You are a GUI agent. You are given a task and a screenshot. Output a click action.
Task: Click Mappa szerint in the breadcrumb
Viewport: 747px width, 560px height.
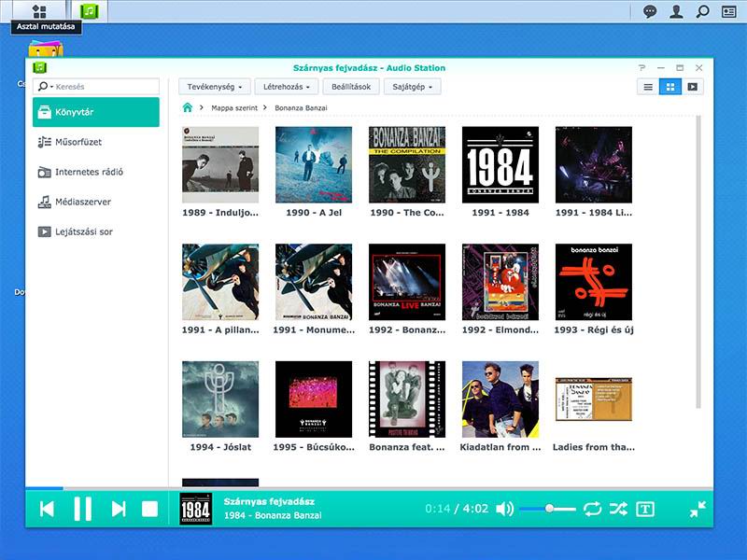(234, 108)
